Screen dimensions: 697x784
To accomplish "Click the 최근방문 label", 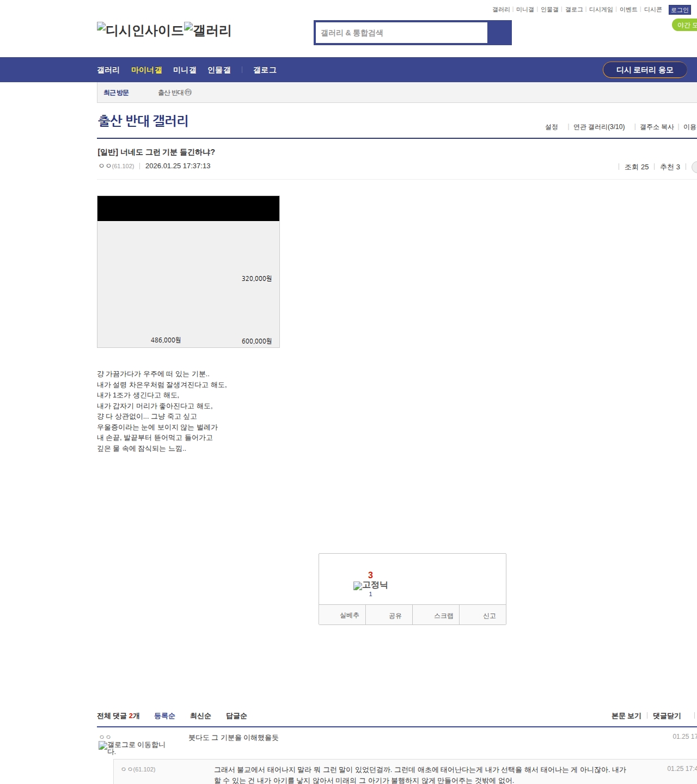I will (x=116, y=93).
